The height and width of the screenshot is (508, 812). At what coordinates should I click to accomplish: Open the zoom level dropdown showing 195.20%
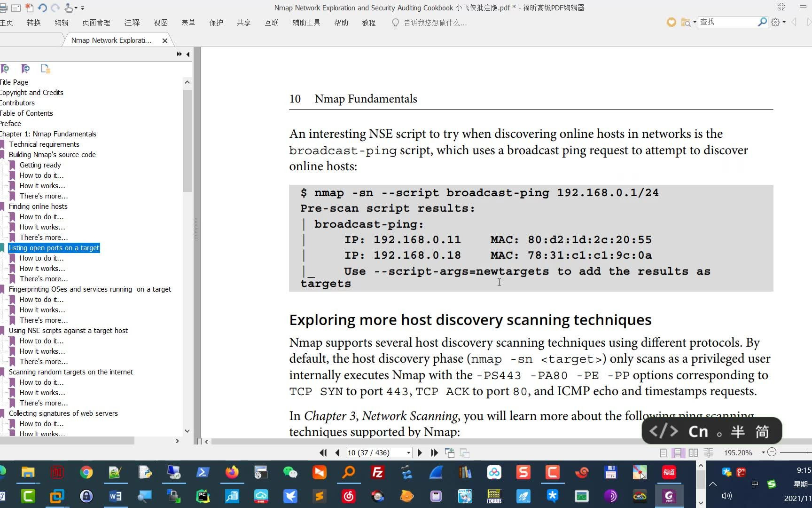(x=763, y=452)
